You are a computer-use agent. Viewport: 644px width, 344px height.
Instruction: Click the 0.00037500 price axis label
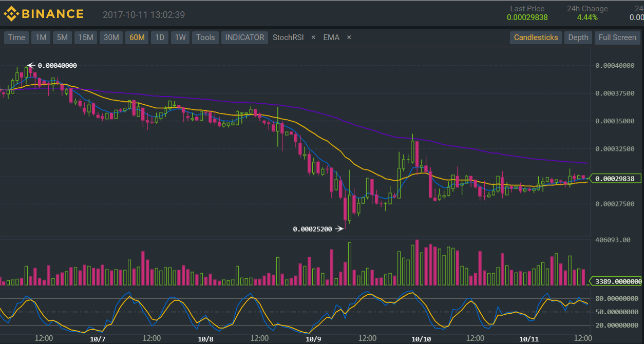click(x=615, y=93)
